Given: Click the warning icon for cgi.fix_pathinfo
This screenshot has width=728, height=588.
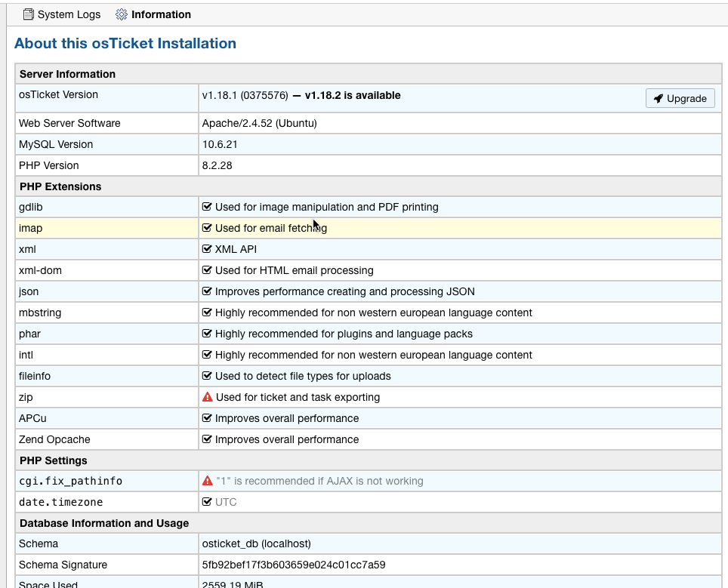Looking at the screenshot, I should coord(207,481).
